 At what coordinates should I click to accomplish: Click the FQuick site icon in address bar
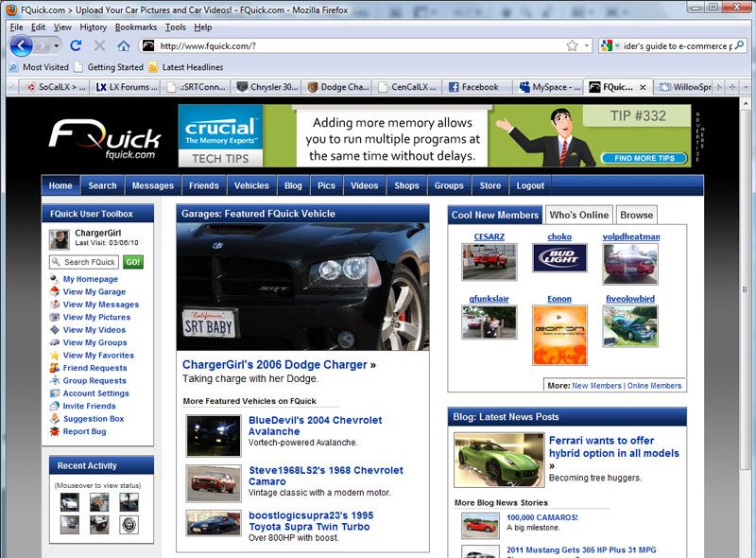(x=148, y=45)
